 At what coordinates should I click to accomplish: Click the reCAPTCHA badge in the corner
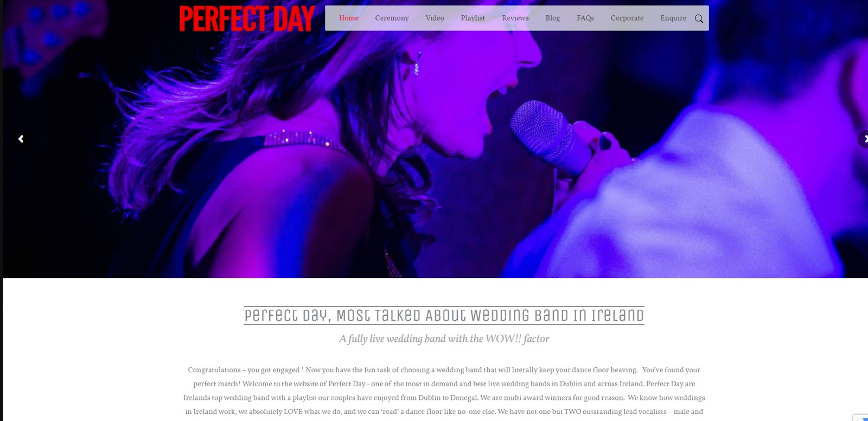[861, 417]
